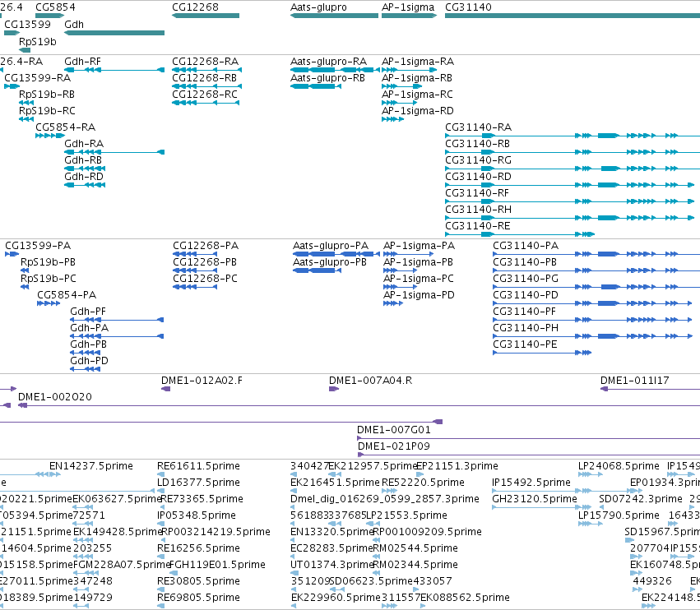Click the Aats-glupro-RA transcript label

click(328, 61)
